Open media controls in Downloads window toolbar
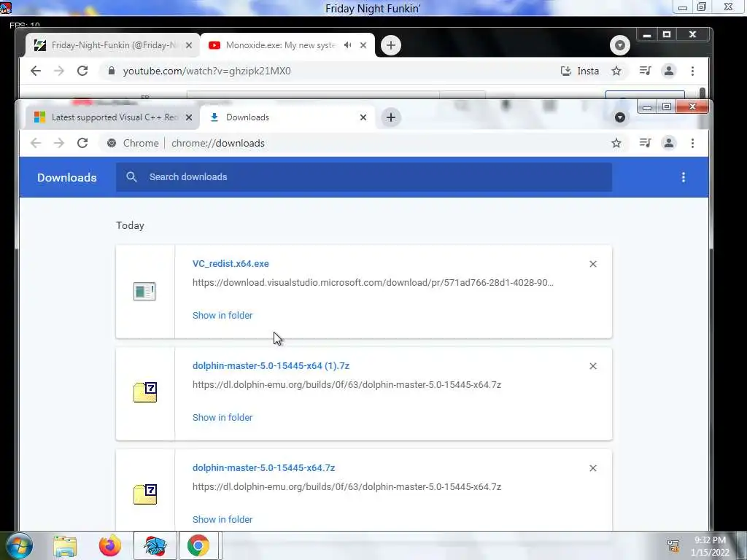This screenshot has width=747, height=560. click(645, 143)
